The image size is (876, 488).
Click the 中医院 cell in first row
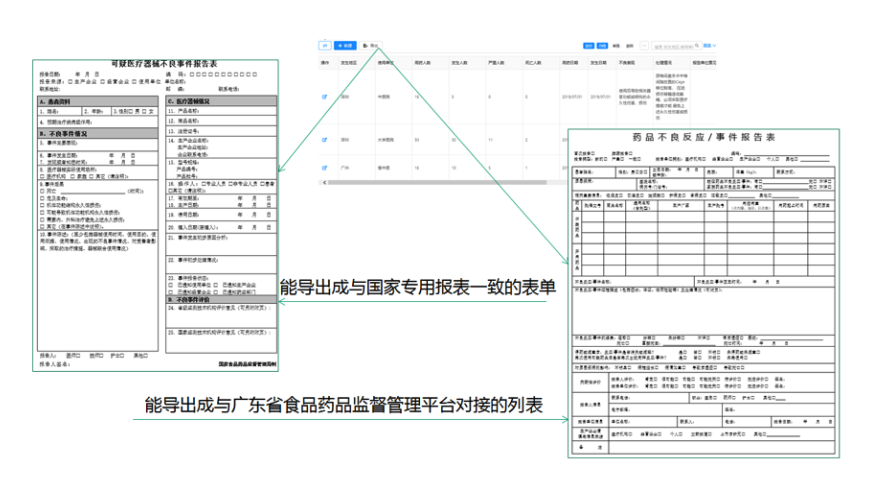tap(384, 97)
